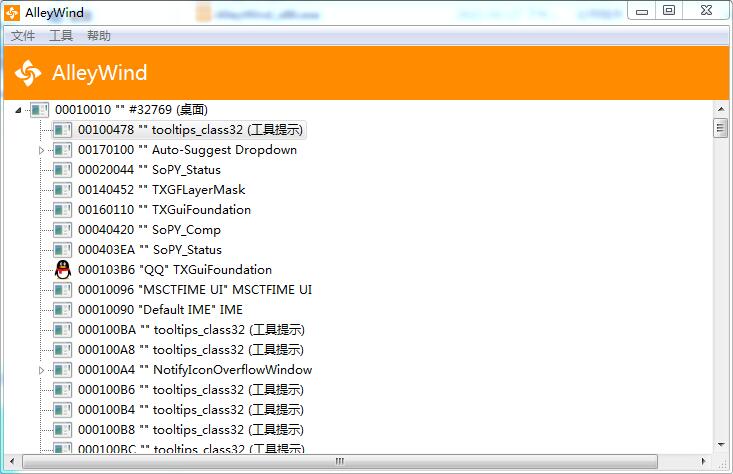Click the AlleyWind title bar app icon
The width and height of the screenshot is (733, 474).
click(x=12, y=13)
